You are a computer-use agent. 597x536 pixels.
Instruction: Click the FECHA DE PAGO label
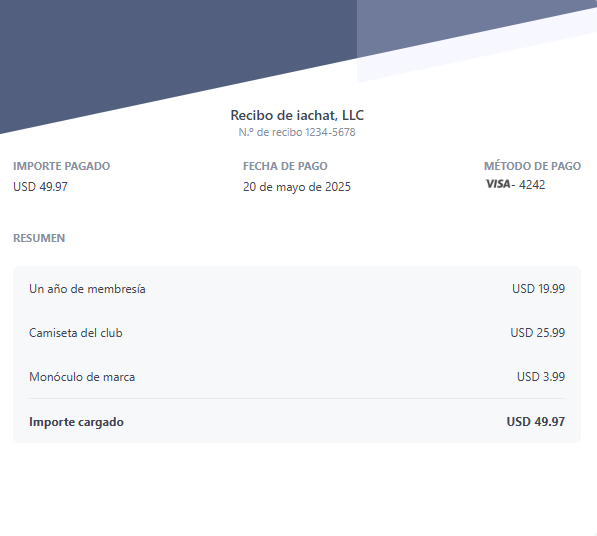point(285,166)
